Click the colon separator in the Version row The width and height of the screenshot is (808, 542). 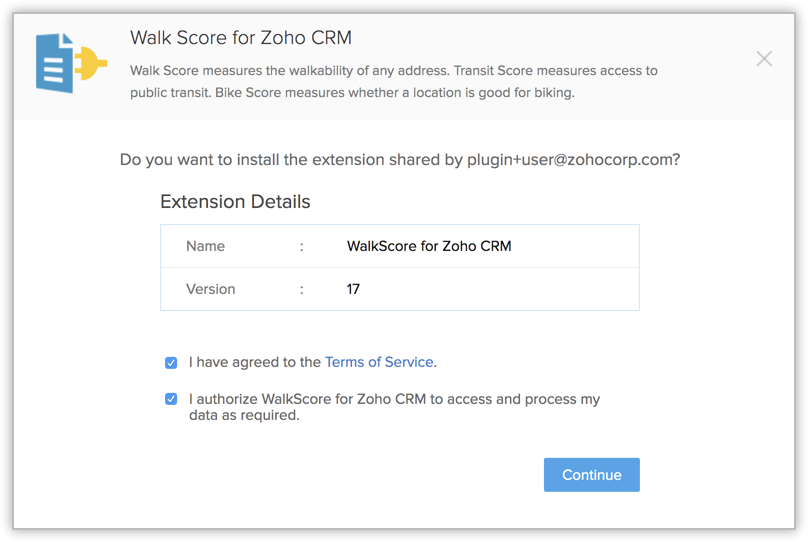click(x=301, y=289)
